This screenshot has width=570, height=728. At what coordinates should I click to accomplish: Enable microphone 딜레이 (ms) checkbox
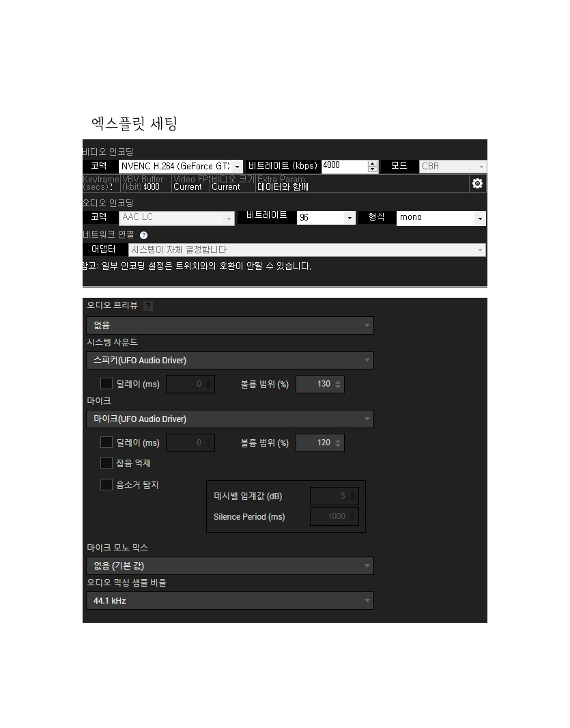pyautogui.click(x=106, y=443)
